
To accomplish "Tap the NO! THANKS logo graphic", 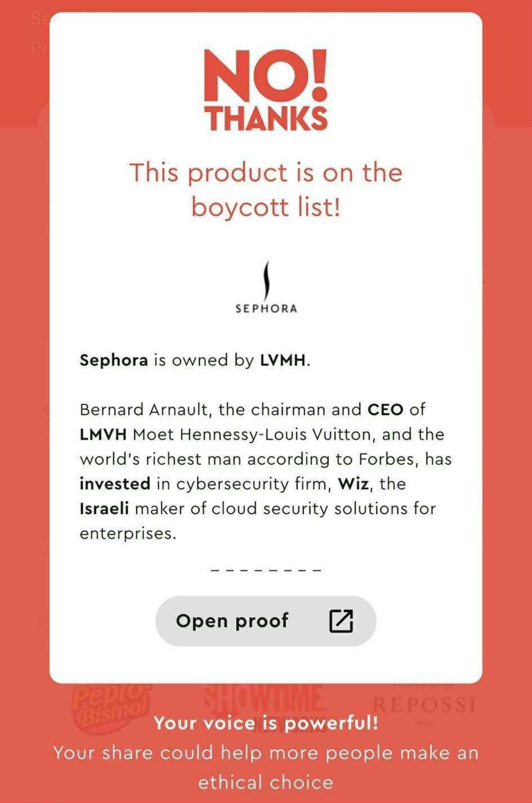I will (266, 90).
